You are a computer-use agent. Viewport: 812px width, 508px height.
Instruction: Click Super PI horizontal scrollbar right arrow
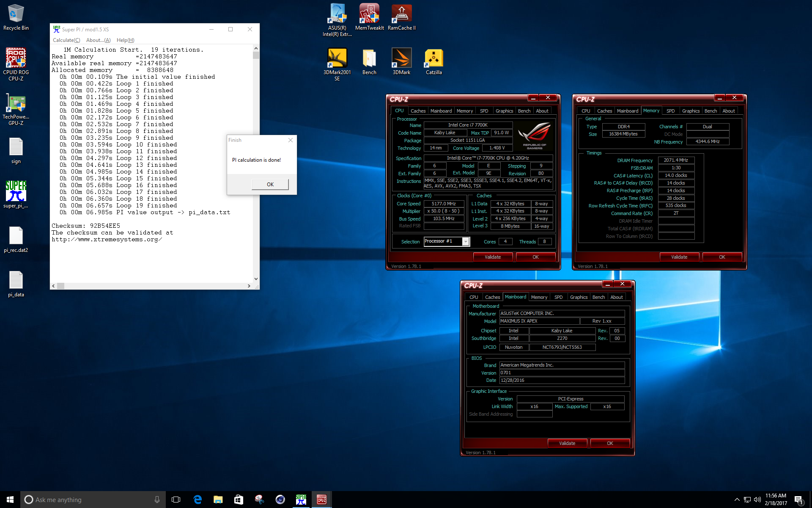tap(249, 286)
